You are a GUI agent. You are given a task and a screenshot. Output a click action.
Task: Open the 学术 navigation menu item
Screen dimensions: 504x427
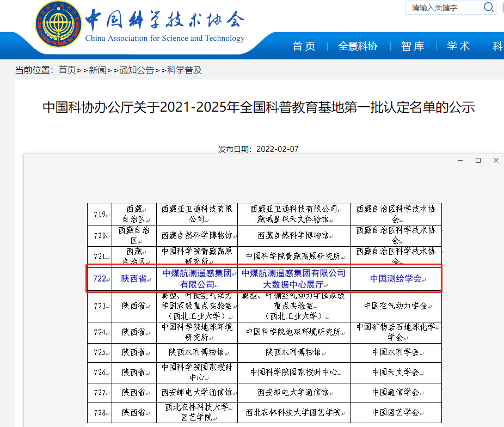click(x=458, y=46)
